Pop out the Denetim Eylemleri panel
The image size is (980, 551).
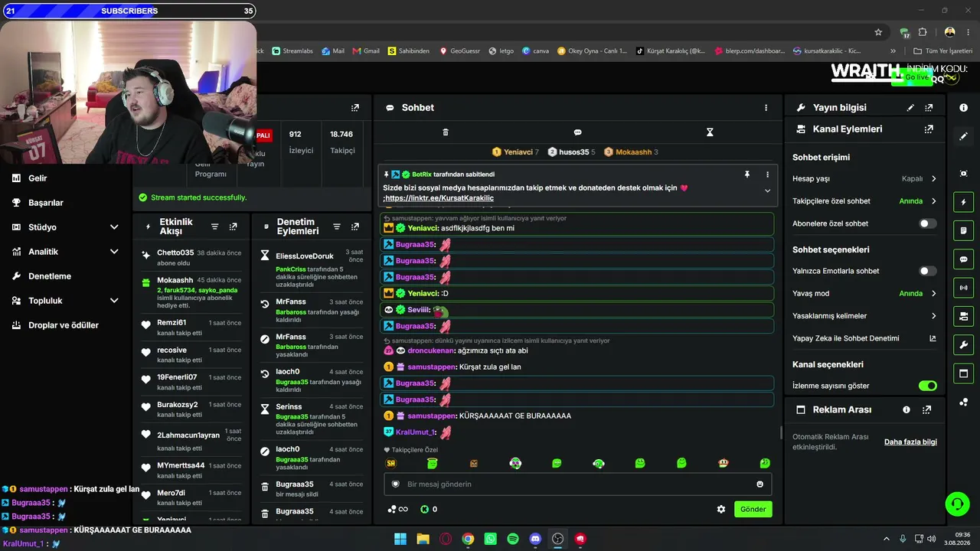point(354,227)
